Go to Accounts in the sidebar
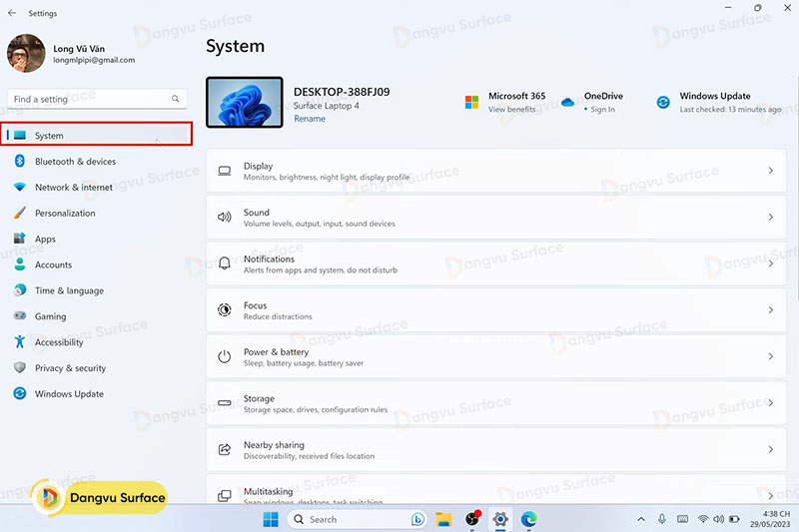 53,266
